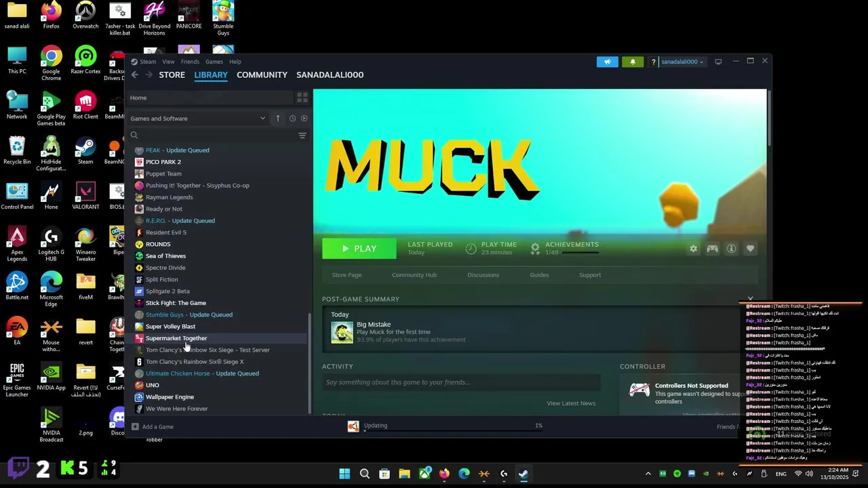Open Steam notifications bell
Screen dimensions: 868x488
pyautogui.click(x=633, y=62)
